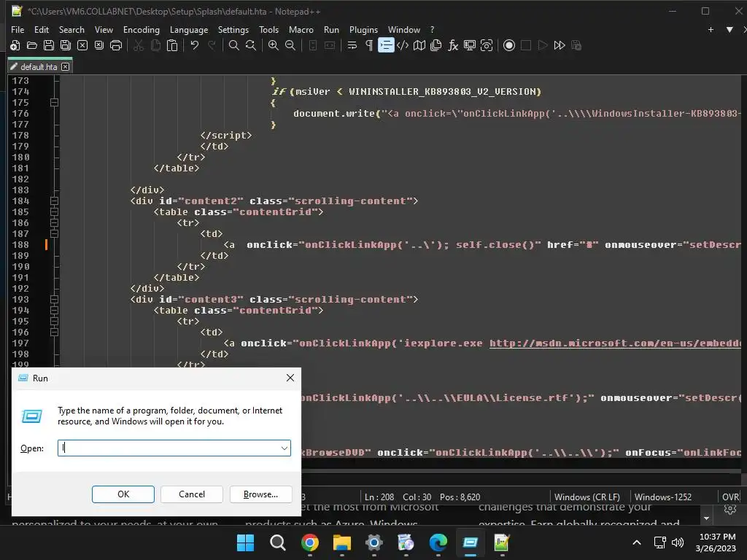Create a new file with toolbar icon
747x560 pixels.
15,46
